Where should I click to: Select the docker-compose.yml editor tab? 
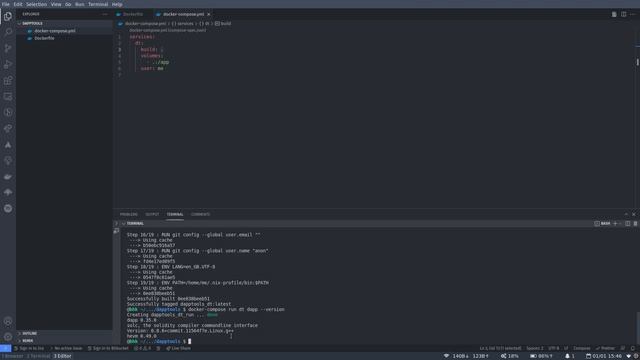[x=183, y=14]
